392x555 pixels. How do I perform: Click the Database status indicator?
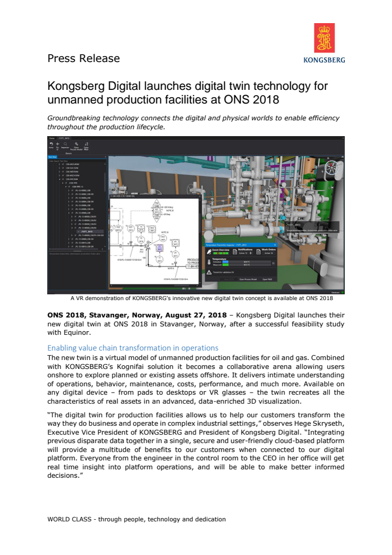pyautogui.click(x=343, y=292)
